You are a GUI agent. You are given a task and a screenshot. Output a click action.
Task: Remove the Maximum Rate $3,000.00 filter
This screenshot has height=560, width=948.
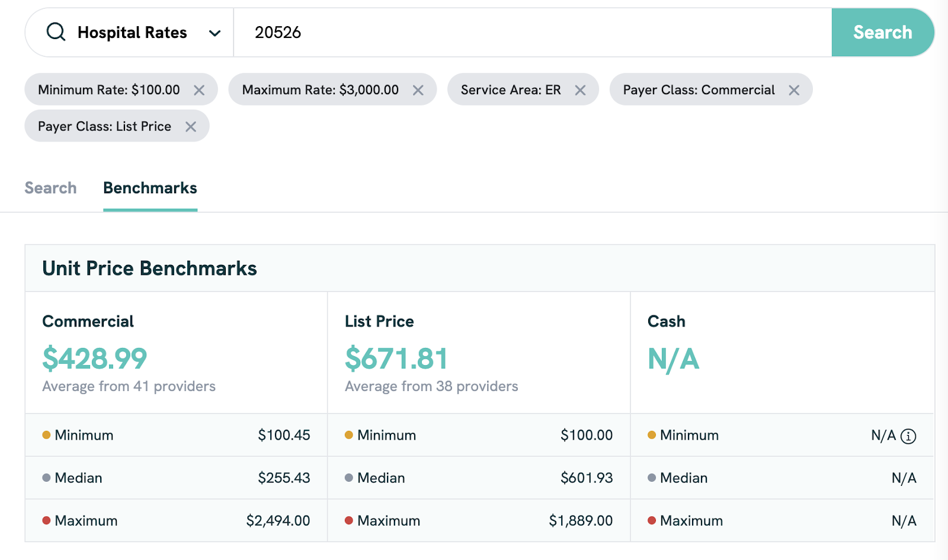coord(418,90)
